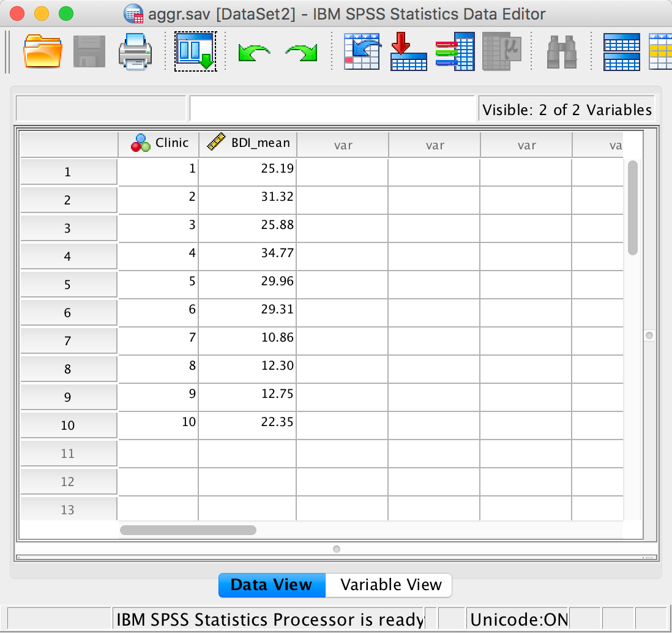Viewport: 672px width, 633px height.
Task: Click the Insert Cases toolbar icon
Action: (x=621, y=51)
